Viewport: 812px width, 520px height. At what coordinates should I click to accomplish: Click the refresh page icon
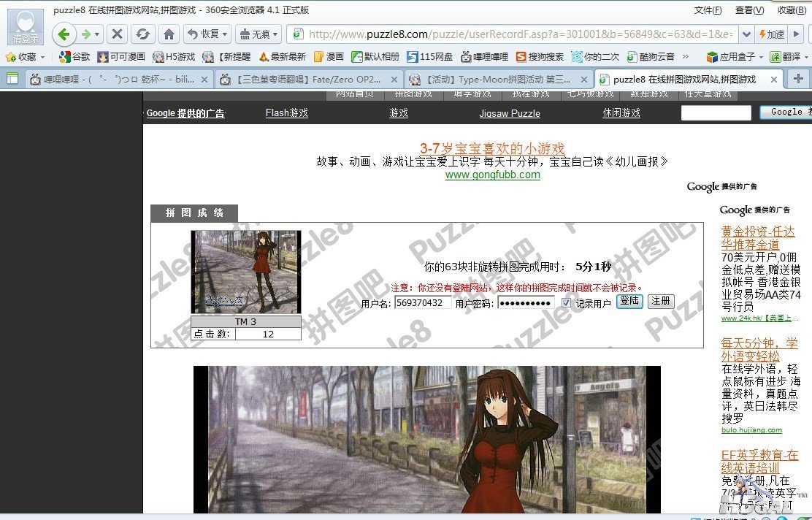[x=143, y=34]
